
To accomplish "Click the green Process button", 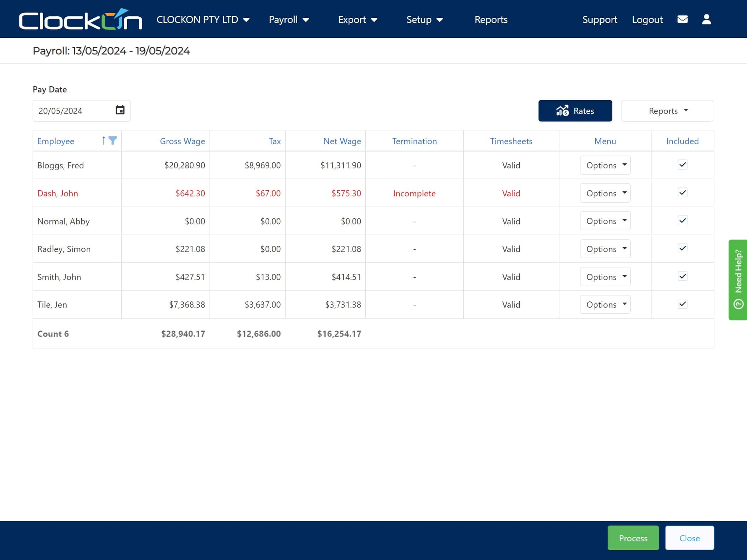I will [x=633, y=538].
